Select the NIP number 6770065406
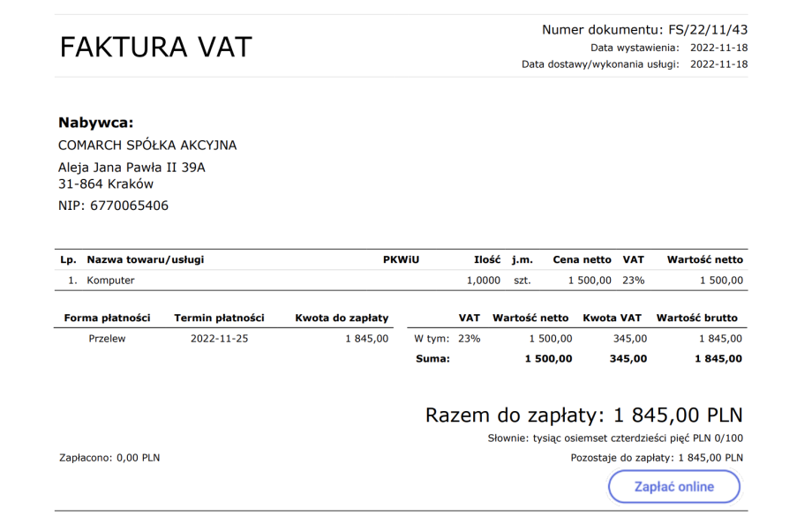The width and height of the screenshot is (812, 524). click(129, 206)
